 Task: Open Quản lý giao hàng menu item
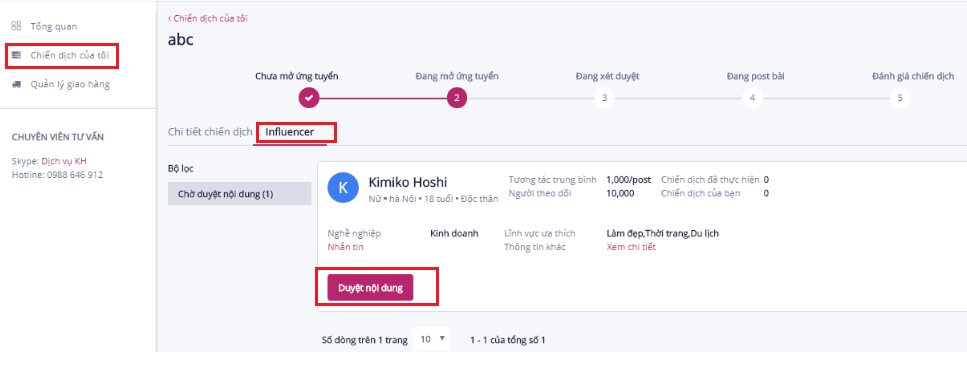70,84
